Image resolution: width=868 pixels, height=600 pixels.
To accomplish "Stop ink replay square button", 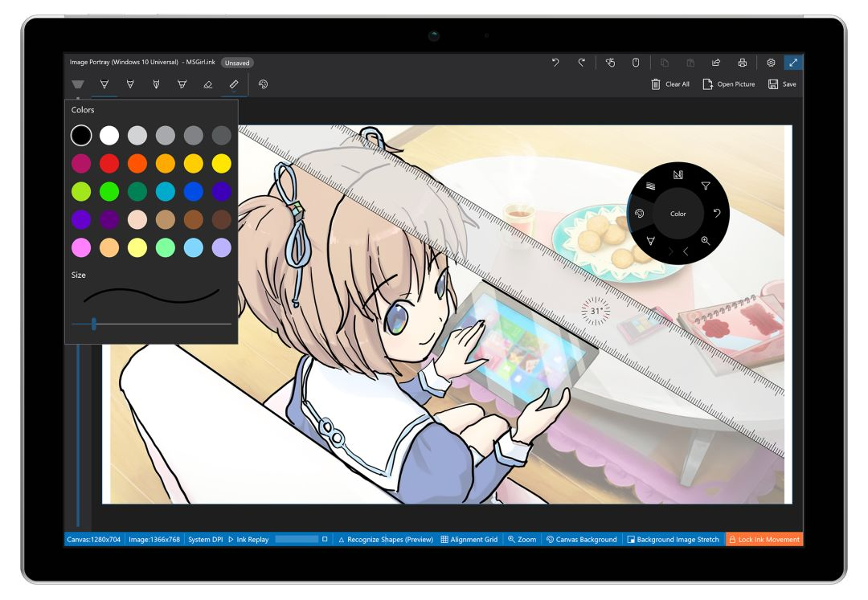I will click(x=325, y=539).
